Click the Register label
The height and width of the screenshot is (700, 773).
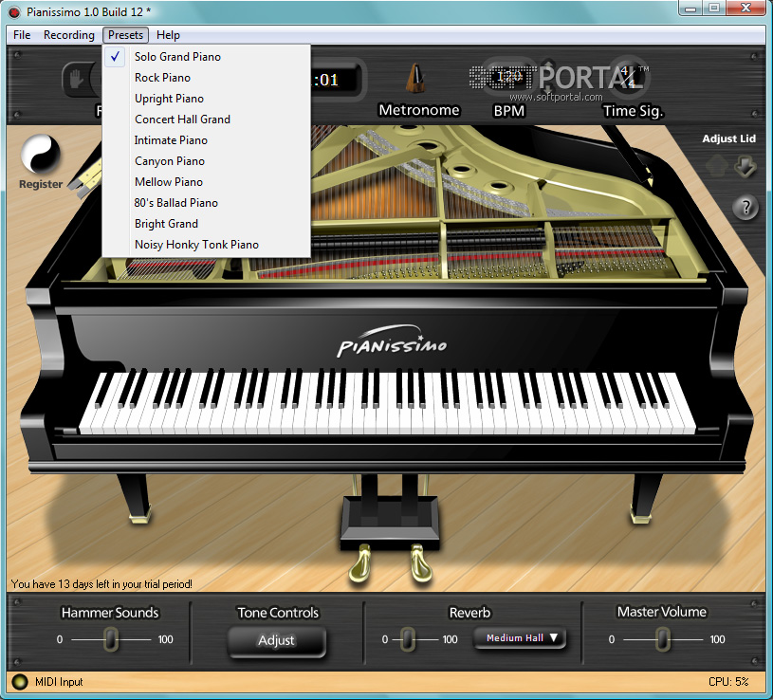tap(41, 184)
